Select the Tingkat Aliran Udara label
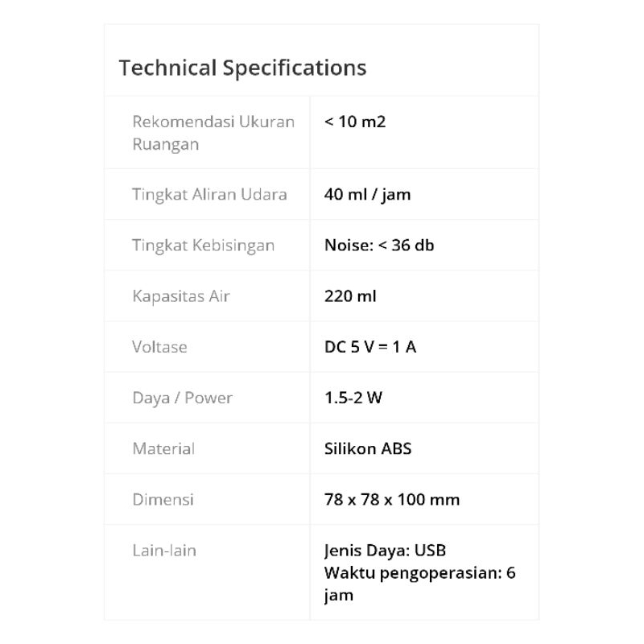Image resolution: width=644 pixels, height=644 pixels. [209, 194]
